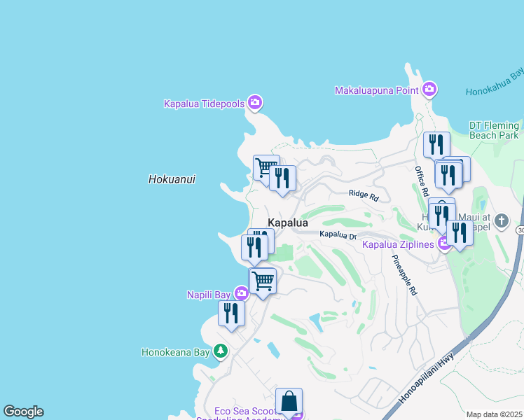Screen dimensions: 524x420
Task: Click the Honokahua Bay label
Action: pyautogui.click(x=495, y=82)
